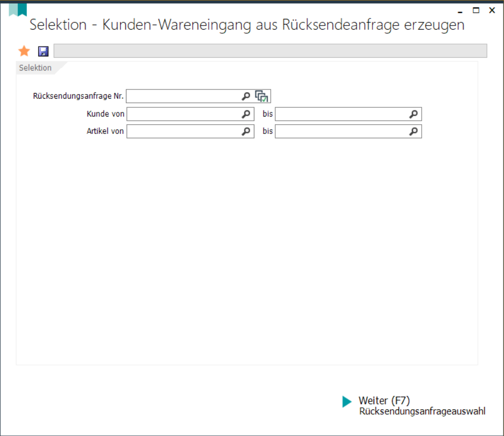504x436 pixels.
Task: Save selection via blue floppy disk icon
Action: click(43, 51)
